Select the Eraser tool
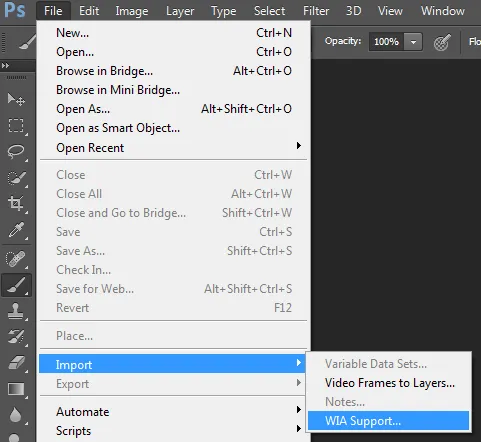 pos(16,363)
